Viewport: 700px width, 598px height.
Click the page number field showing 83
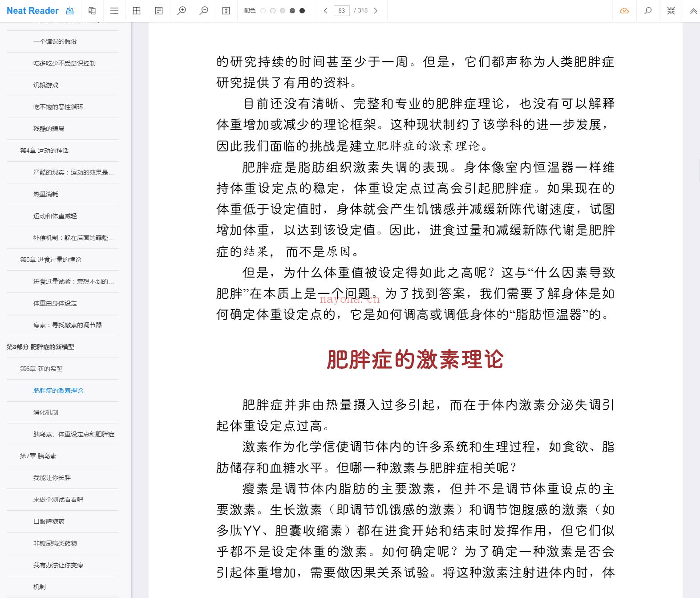coord(341,11)
